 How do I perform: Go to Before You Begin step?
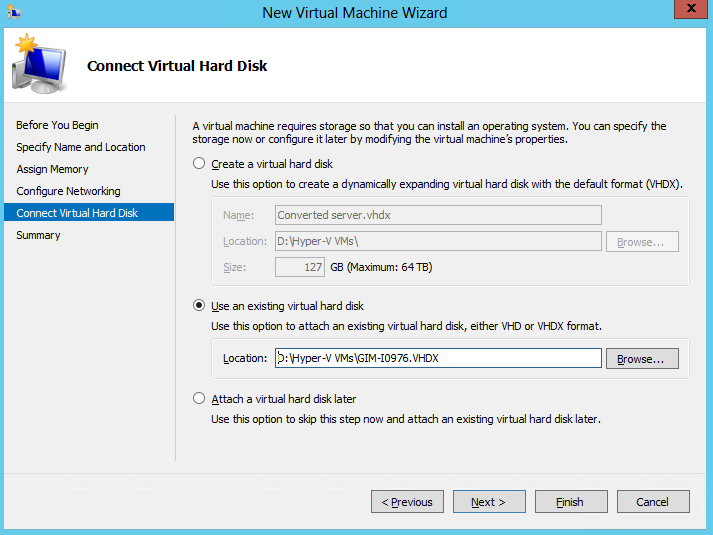(x=57, y=125)
